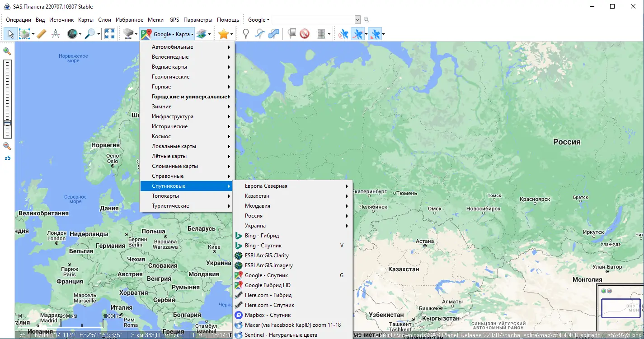This screenshot has width=644, height=339.
Task: Open the Google - Карта map selector dropdown
Action: [168, 34]
